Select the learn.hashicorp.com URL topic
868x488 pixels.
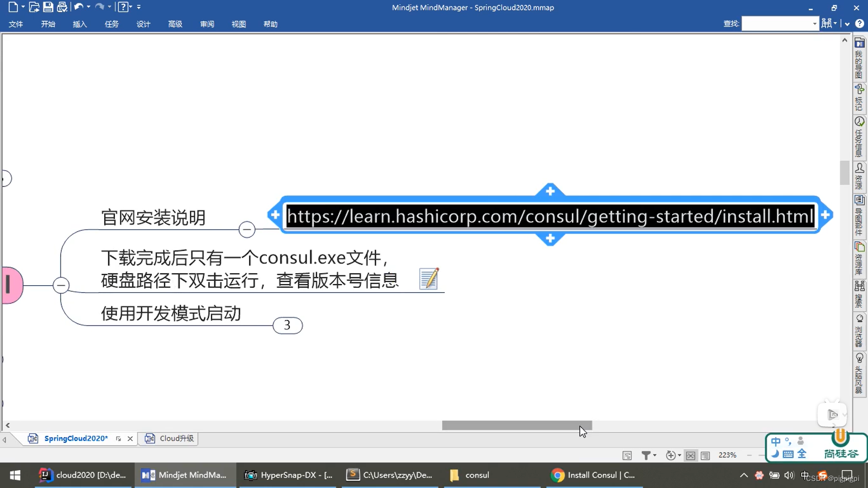550,216
